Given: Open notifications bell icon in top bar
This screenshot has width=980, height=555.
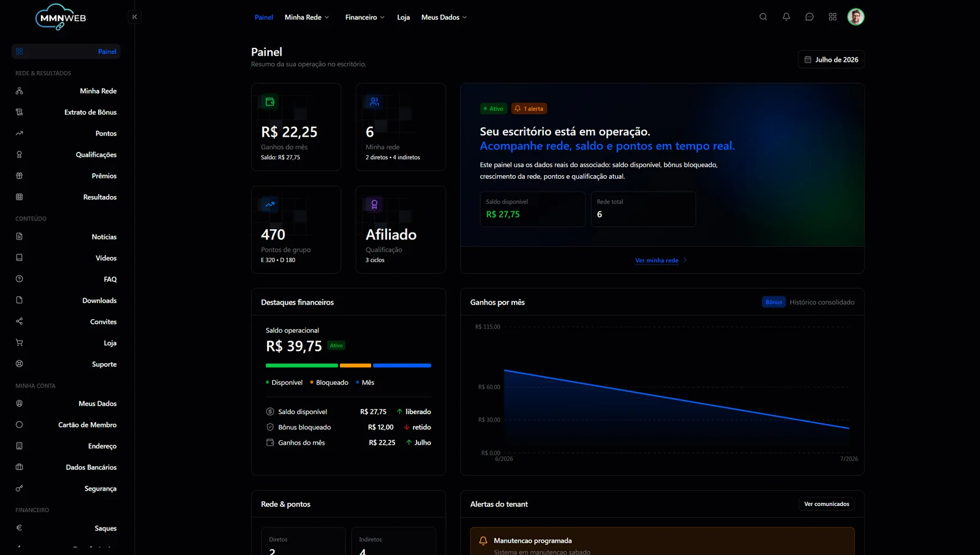Looking at the screenshot, I should [786, 17].
